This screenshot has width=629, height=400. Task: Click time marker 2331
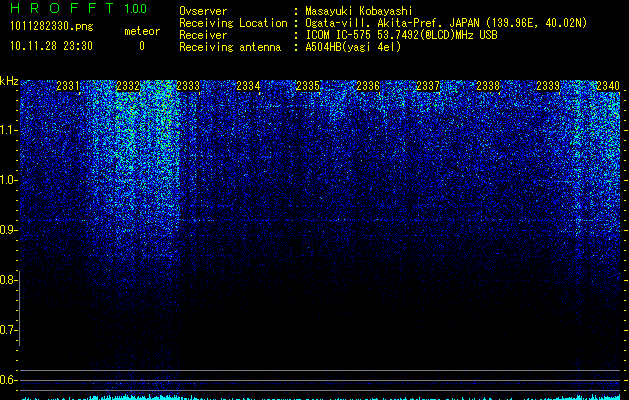[68, 86]
